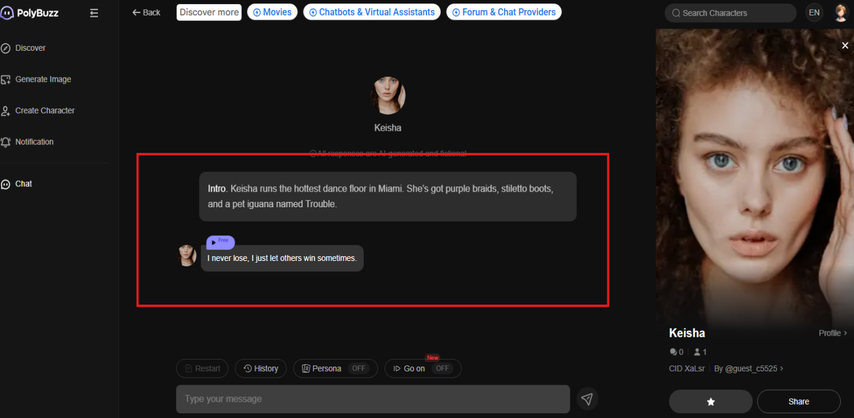
Task: Click the Persona icon
Action: pyautogui.click(x=306, y=368)
